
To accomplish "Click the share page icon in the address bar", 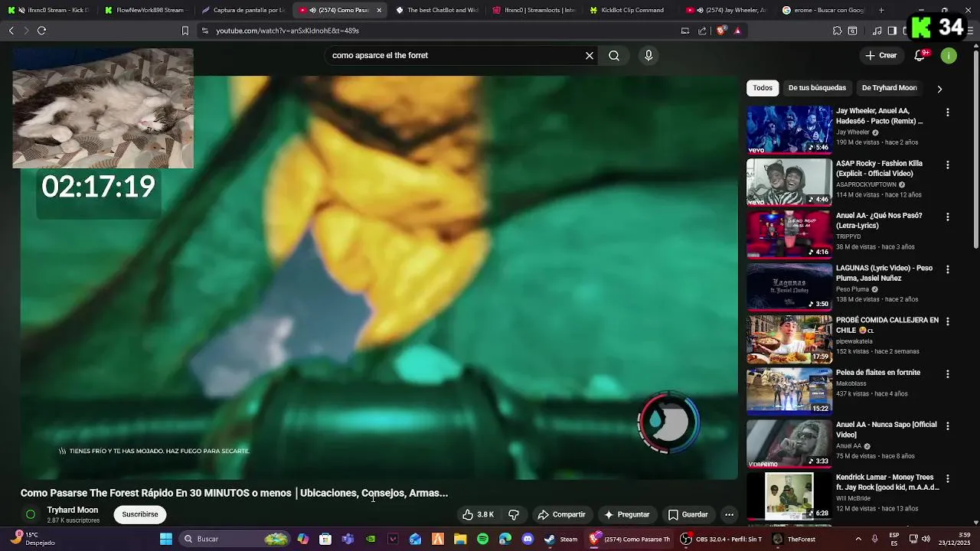I will click(x=702, y=31).
